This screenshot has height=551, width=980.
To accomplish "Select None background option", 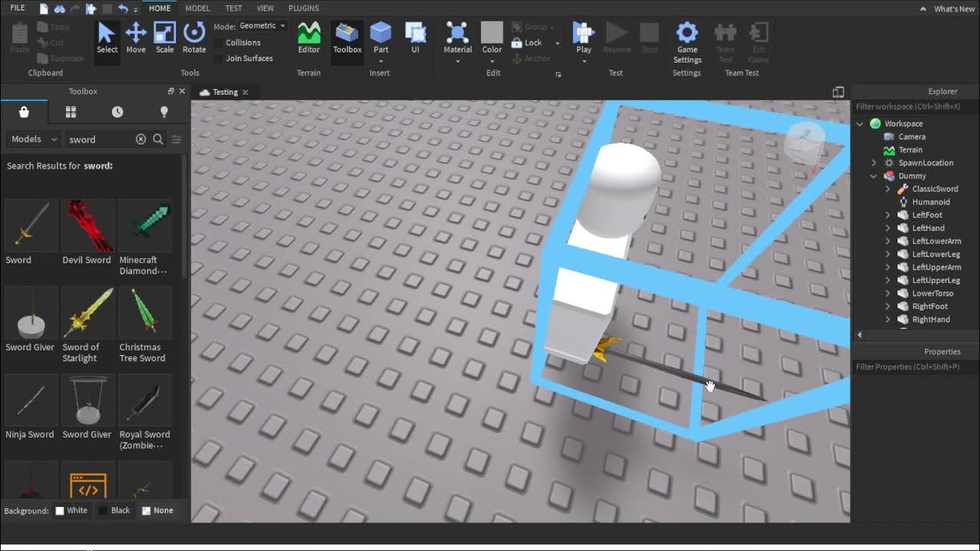I will [x=158, y=510].
